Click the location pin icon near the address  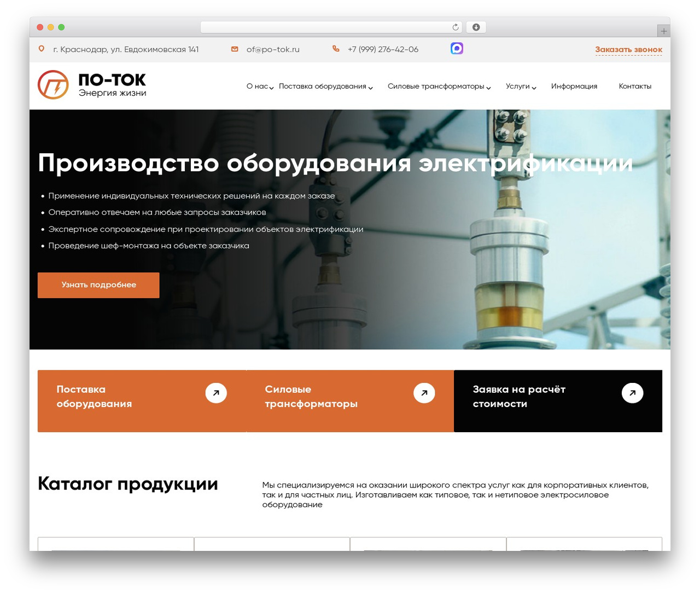(x=41, y=49)
